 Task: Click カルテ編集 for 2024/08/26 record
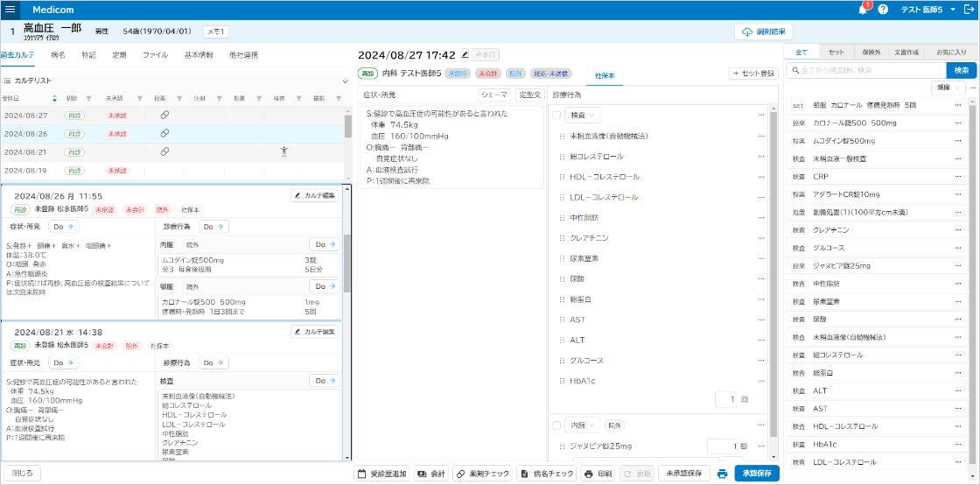click(x=315, y=195)
